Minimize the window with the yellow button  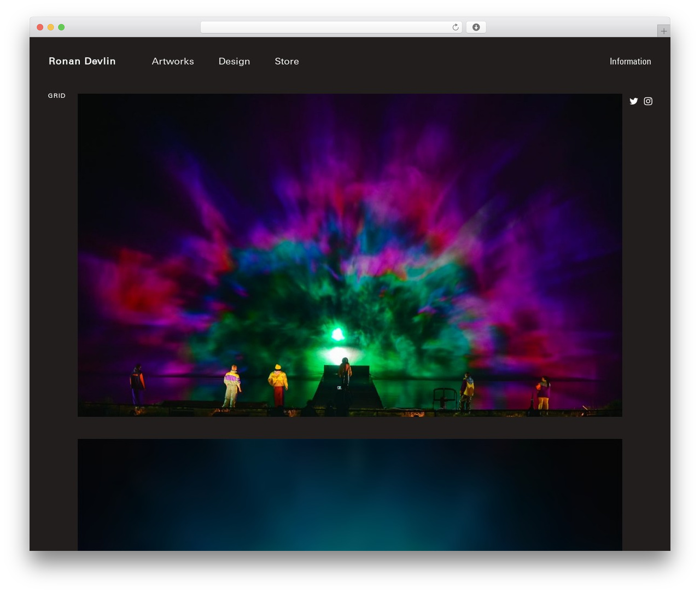(51, 27)
